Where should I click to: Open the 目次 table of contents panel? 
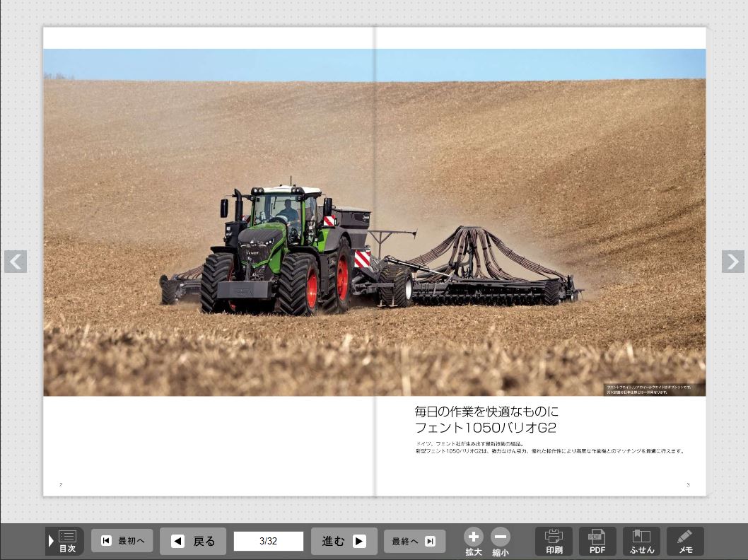coord(65,541)
